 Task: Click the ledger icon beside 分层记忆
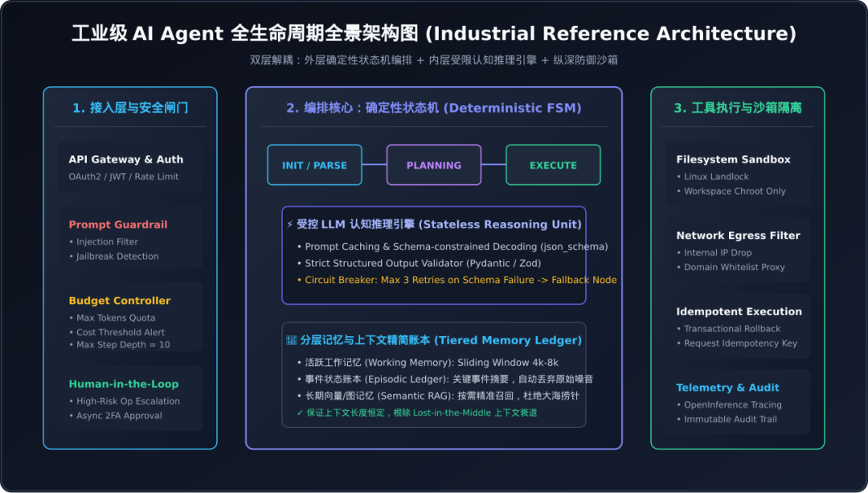pyautogui.click(x=291, y=340)
